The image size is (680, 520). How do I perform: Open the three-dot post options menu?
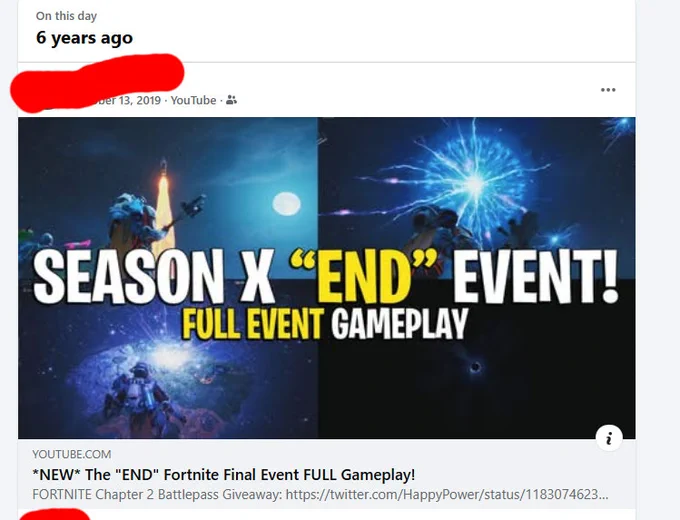pyautogui.click(x=608, y=90)
